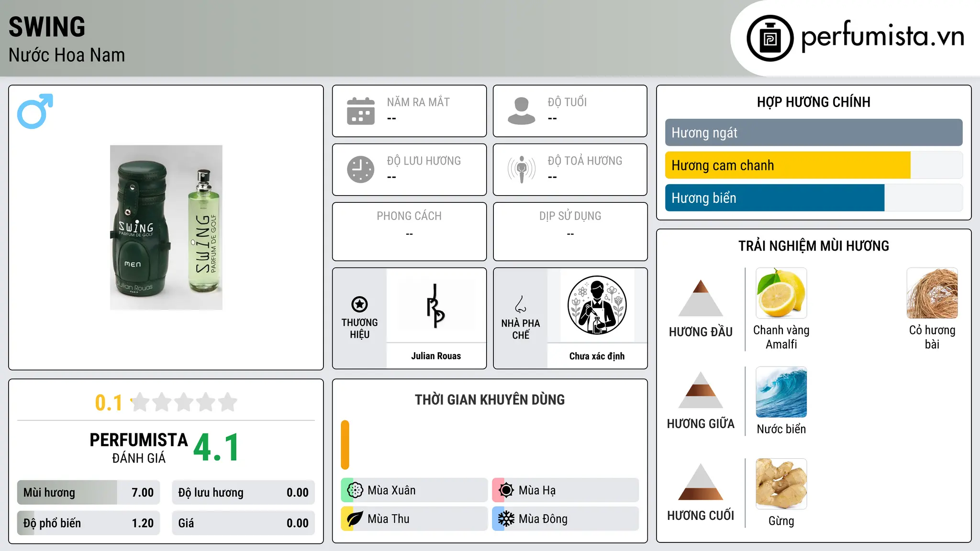Open the Cỏ hương bài vetiver image
Image resolution: width=980 pixels, height=551 pixels.
click(932, 293)
